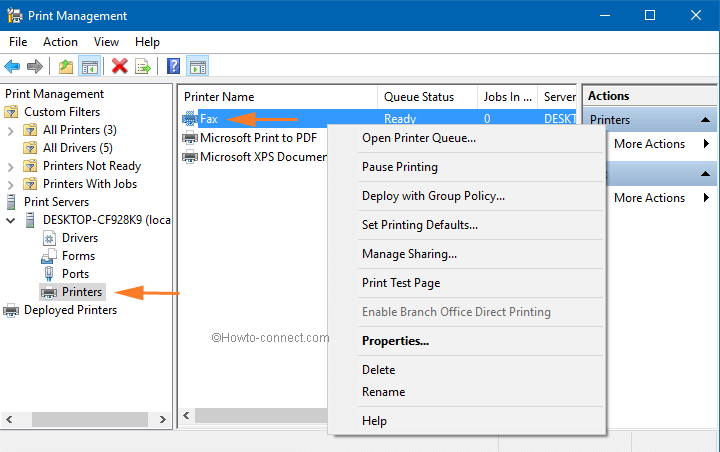Click the All Drivers (5) filter icon

click(30, 148)
